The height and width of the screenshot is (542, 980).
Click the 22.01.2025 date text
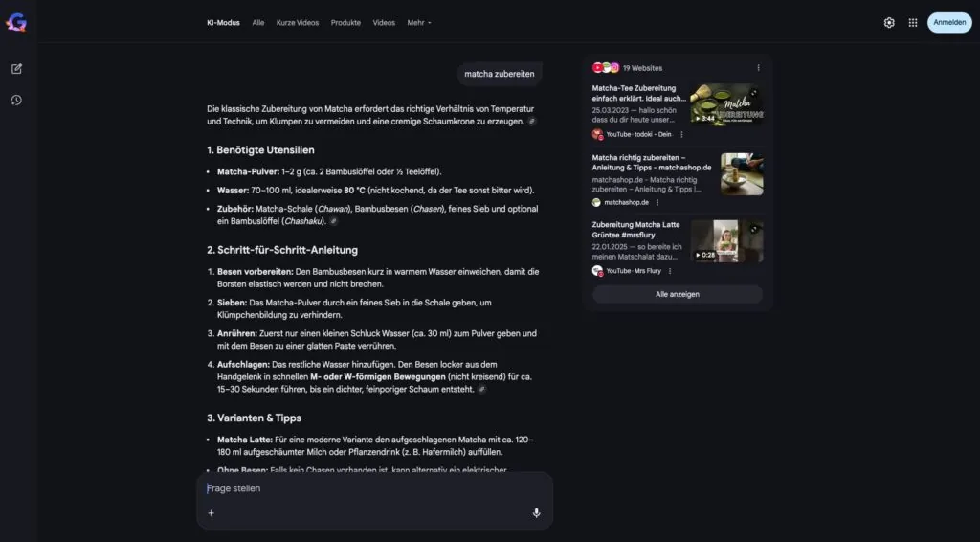(610, 246)
